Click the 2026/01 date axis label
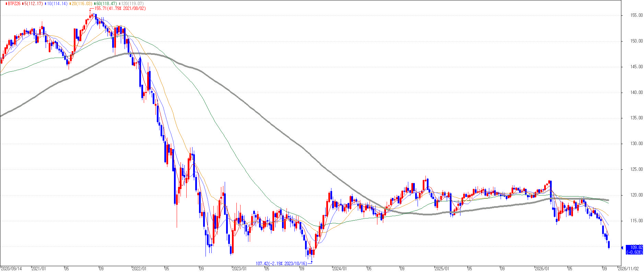 click(x=543, y=269)
